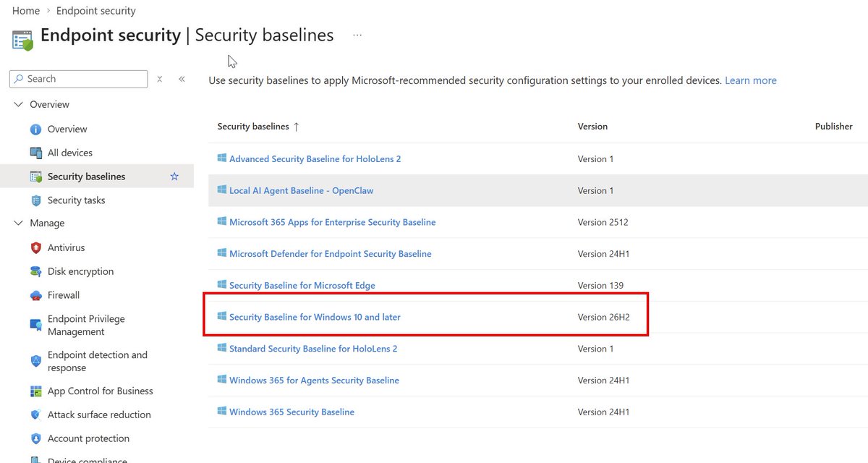This screenshot has height=463, width=868.
Task: Click Windows icon beside Windows 365 Security Baseline
Action: pyautogui.click(x=222, y=411)
